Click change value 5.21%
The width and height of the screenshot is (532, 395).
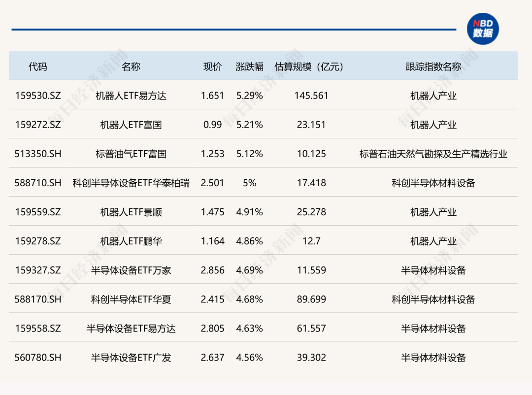click(249, 125)
